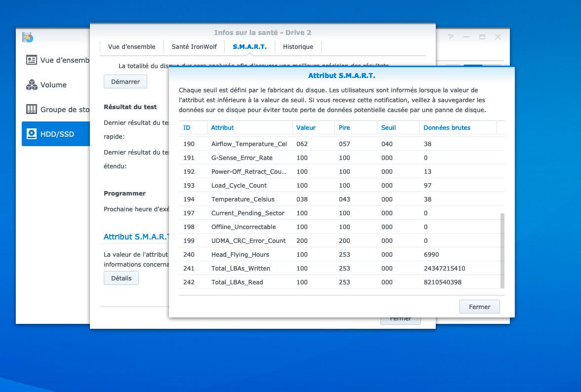The height and width of the screenshot is (392, 581).
Task: Sort by Seuil column header
Action: point(398,128)
